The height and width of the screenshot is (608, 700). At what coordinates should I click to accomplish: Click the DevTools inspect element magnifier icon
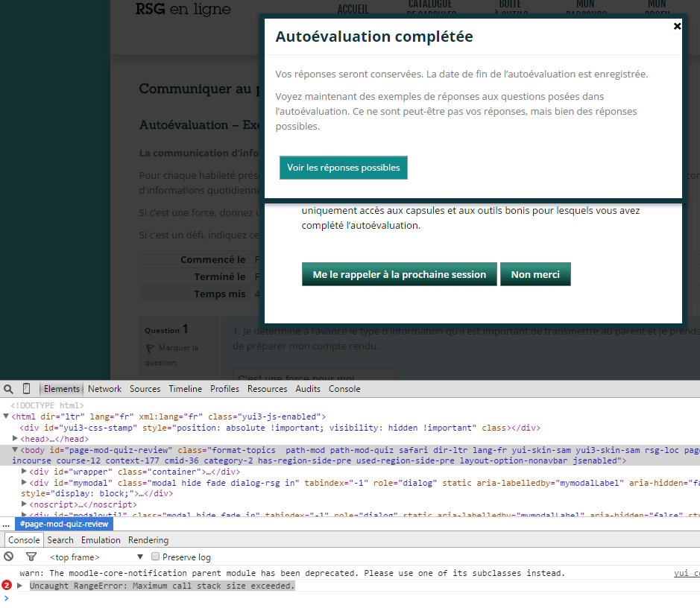pyautogui.click(x=8, y=389)
